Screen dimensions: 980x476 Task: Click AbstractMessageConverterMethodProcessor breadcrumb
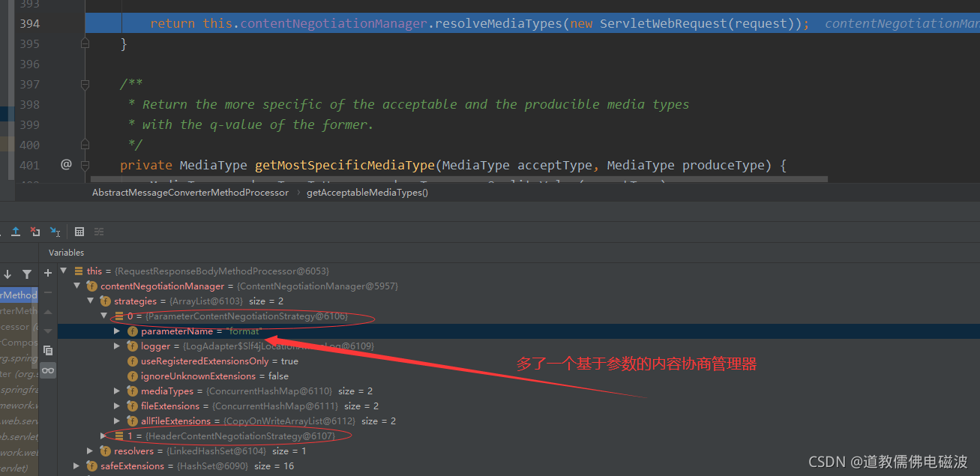click(190, 193)
